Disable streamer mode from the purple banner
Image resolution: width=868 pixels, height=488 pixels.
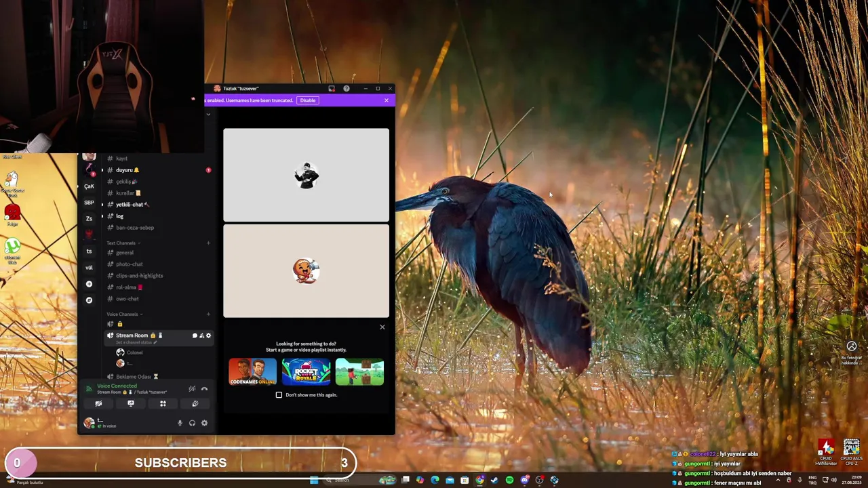click(x=308, y=100)
